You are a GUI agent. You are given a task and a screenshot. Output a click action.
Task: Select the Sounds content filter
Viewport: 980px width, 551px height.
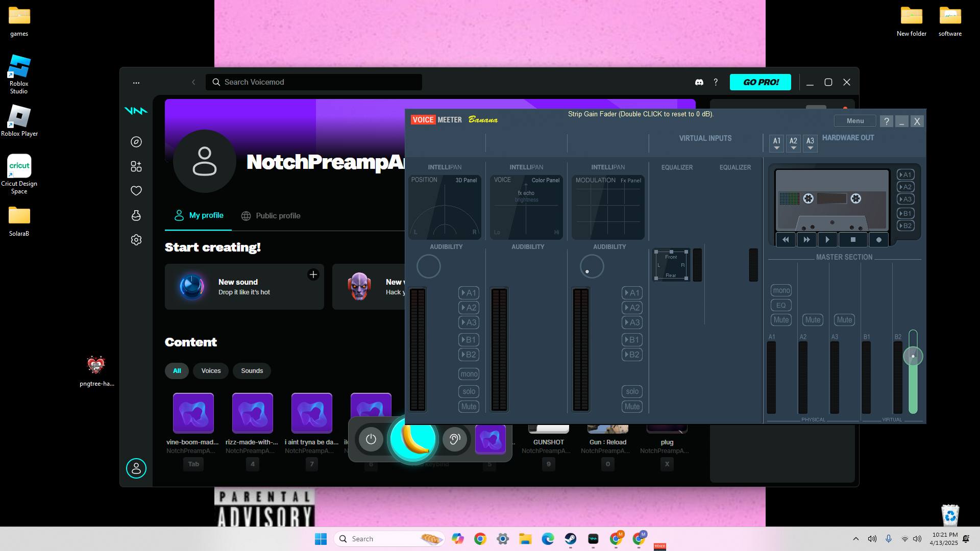252,371
